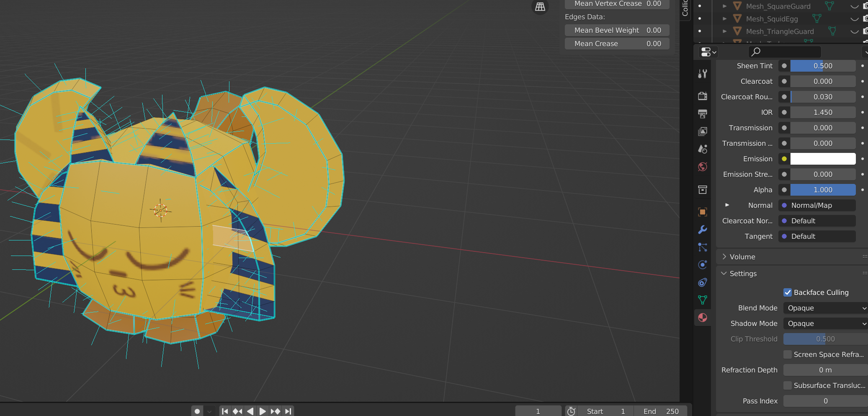Click the Alpha input socket dot

point(784,190)
